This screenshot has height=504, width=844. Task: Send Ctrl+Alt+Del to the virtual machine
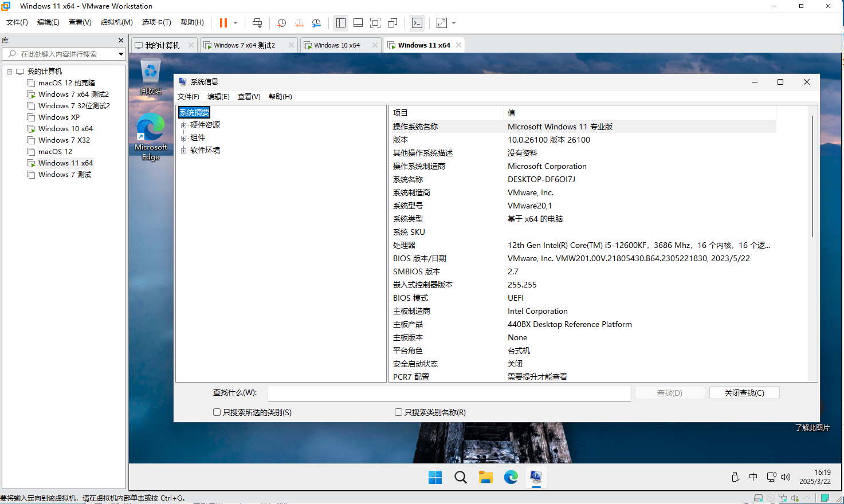click(257, 23)
